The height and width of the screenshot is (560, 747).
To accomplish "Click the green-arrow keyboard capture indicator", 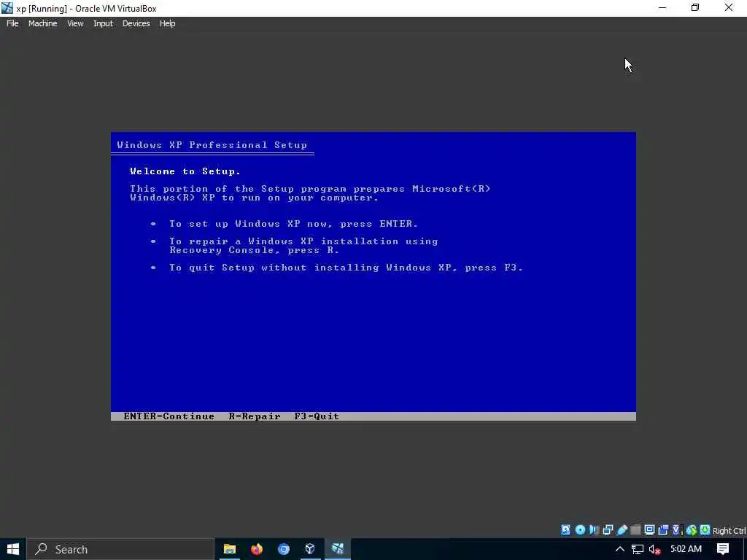I will [705, 530].
